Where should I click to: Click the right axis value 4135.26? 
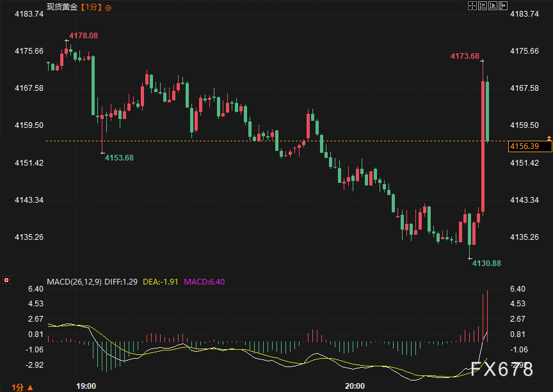coord(524,237)
